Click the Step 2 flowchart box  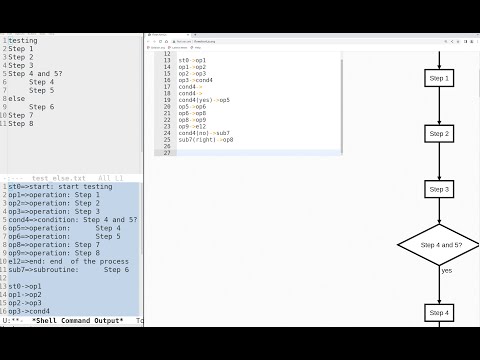(x=439, y=134)
